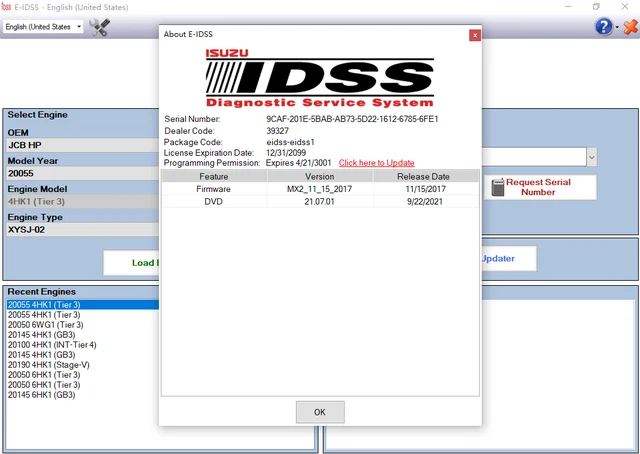Expand the combo box arrow above Request Serial Number
Screen dimensions: 640x454
tap(592, 157)
